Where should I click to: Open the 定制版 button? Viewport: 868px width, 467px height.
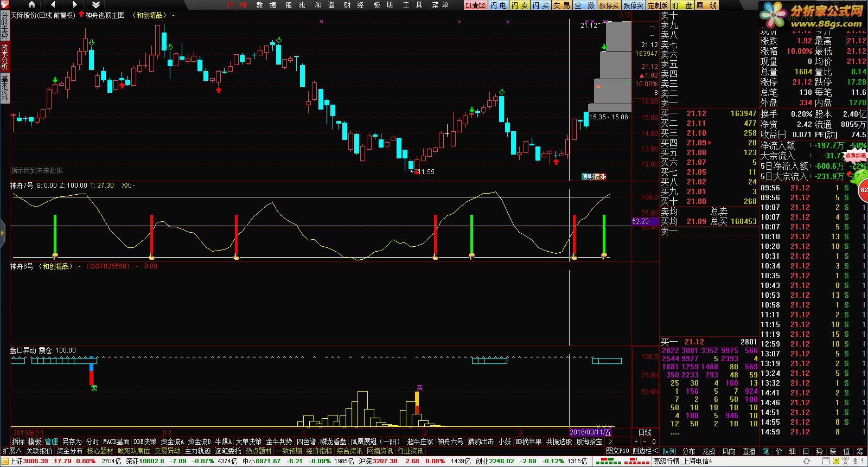pyautogui.click(x=658, y=5)
